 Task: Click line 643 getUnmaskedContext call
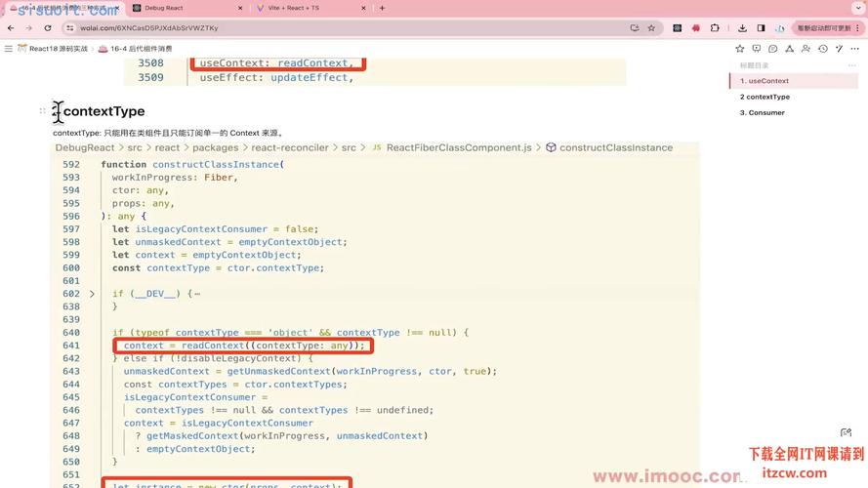(x=310, y=371)
